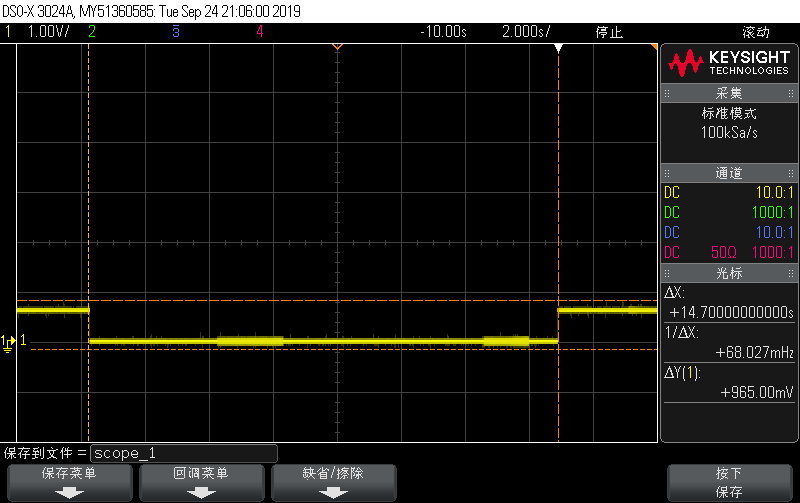Click the white triangle marker above X2 cursor
This screenshot has width=800, height=503.
(x=559, y=48)
